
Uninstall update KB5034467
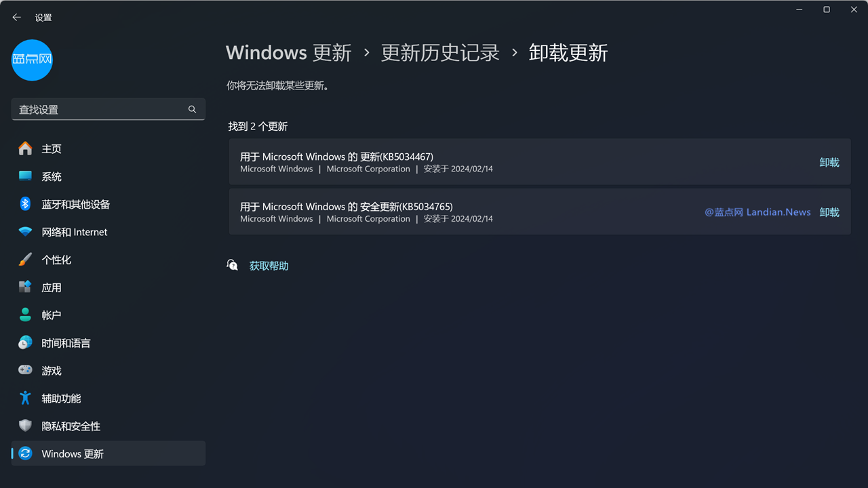829,162
